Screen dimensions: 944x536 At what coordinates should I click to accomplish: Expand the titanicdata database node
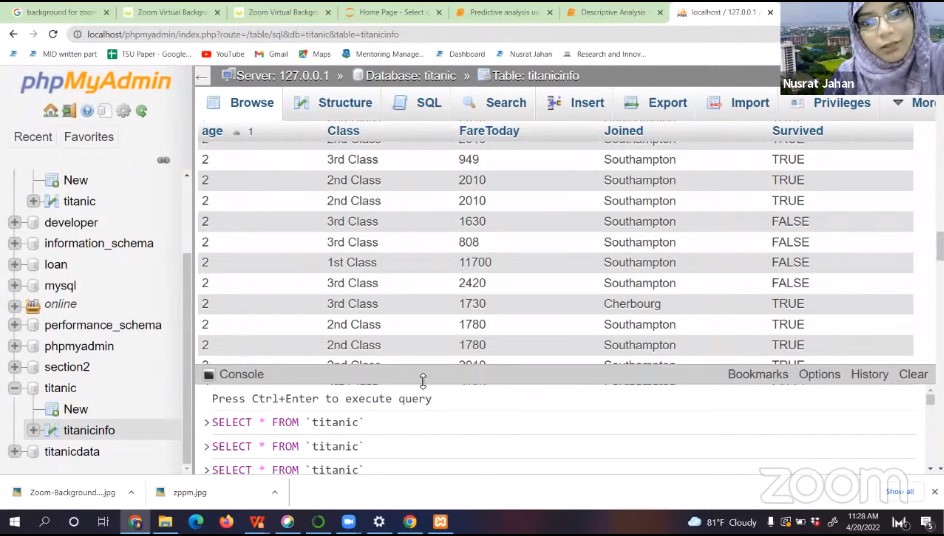14,451
